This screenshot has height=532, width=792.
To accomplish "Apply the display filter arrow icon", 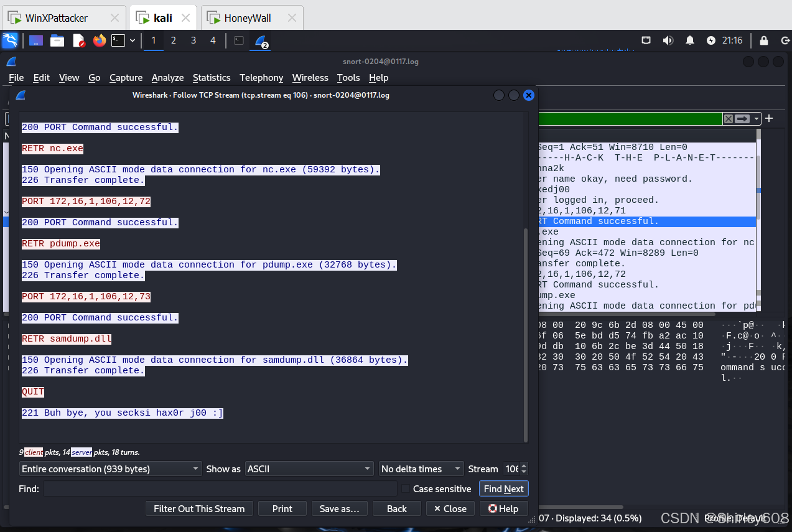I will coord(742,119).
